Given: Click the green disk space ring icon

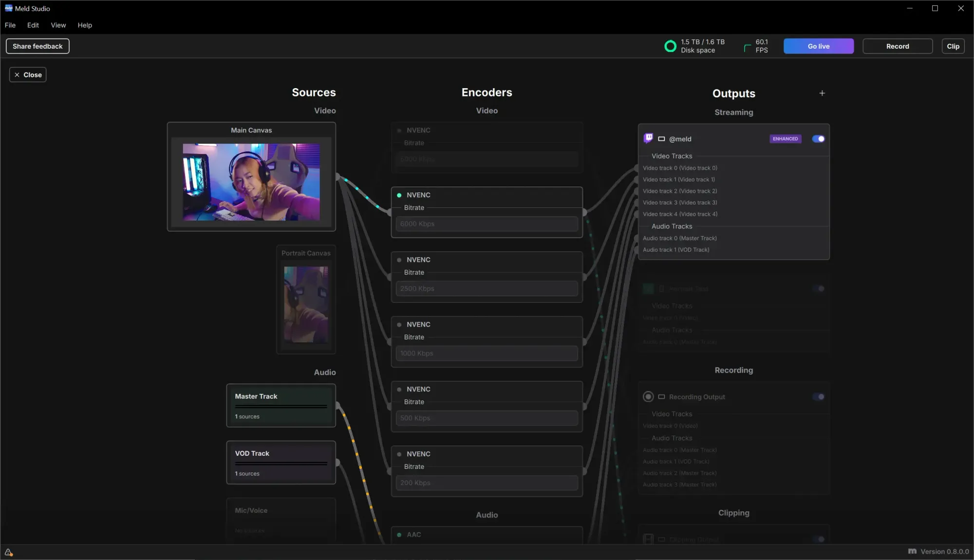Looking at the screenshot, I should coord(671,46).
